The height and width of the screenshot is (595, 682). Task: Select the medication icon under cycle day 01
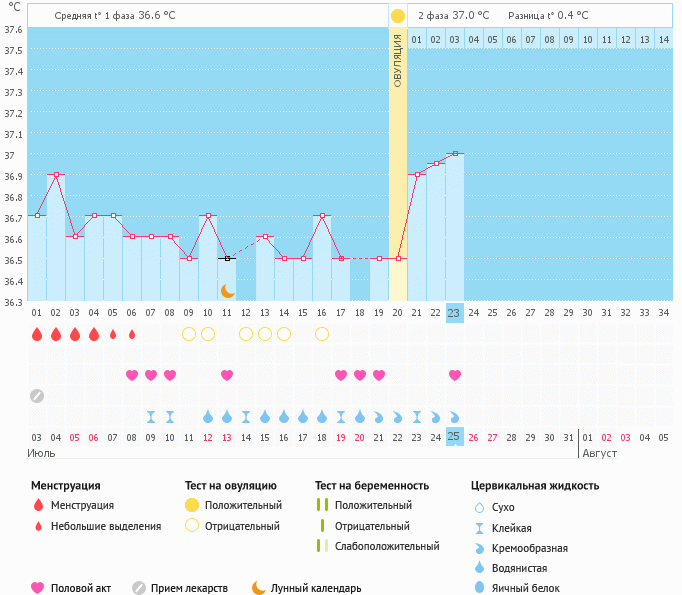coord(37,395)
